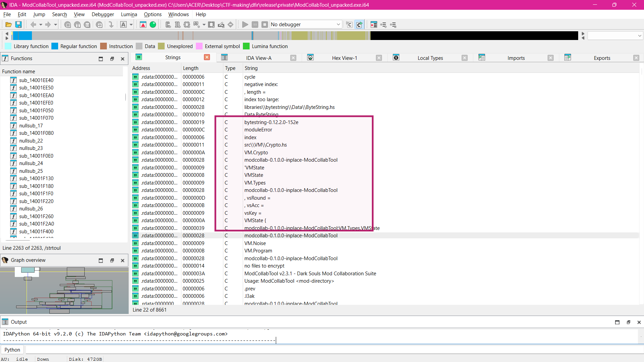Jump forward with the right arrow icon
Image resolution: width=644 pixels, height=362 pixels.
(48, 25)
